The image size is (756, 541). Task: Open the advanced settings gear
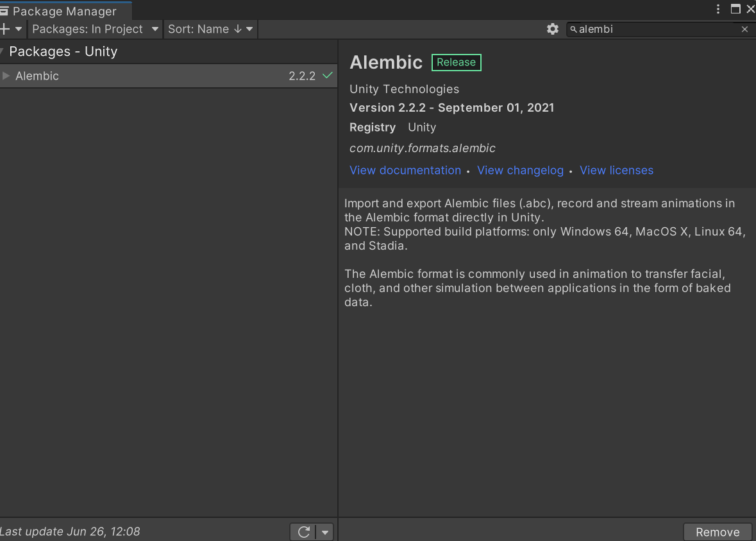(553, 29)
